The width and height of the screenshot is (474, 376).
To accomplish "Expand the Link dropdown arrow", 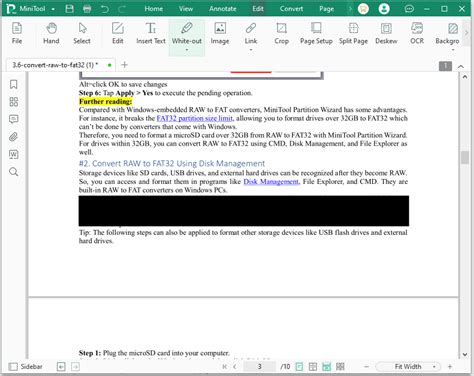I will (x=251, y=50).
